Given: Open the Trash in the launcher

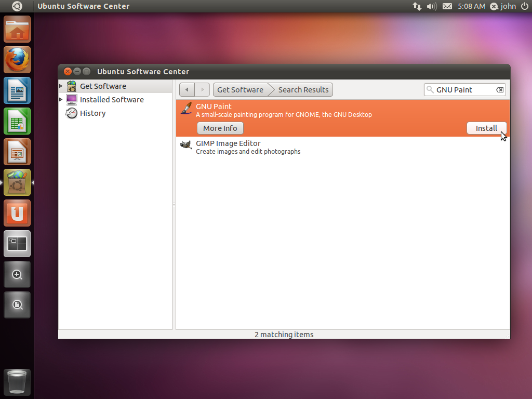Looking at the screenshot, I should point(17,382).
